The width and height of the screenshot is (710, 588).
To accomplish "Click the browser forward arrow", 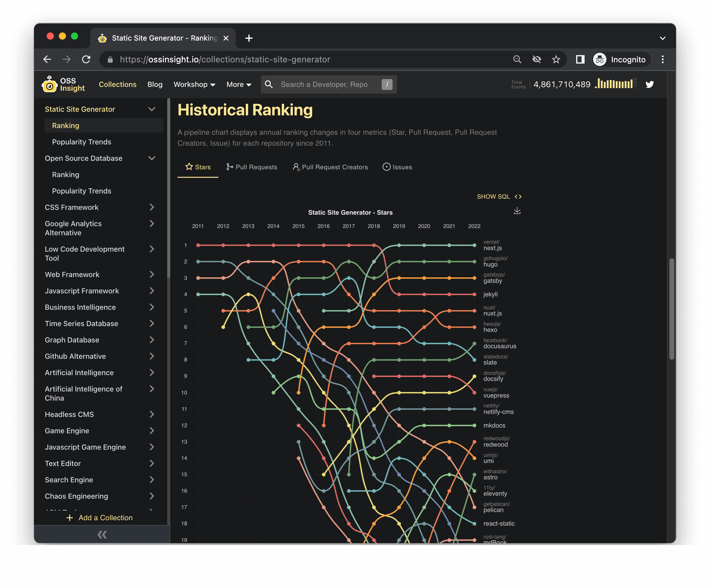I will point(67,59).
